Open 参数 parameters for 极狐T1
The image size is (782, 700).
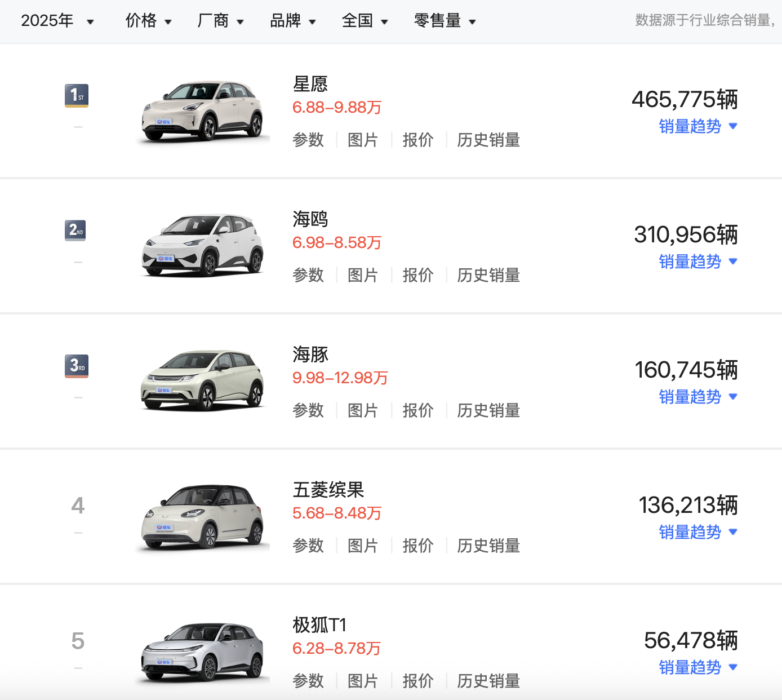[x=308, y=681]
